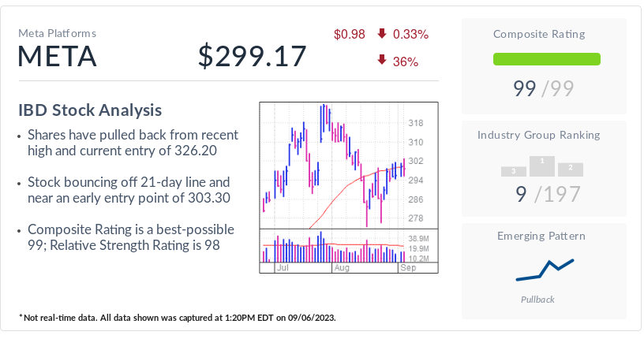This screenshot has width=644, height=339.
Task: Click the Meta Platforms company name
Action: tap(58, 33)
